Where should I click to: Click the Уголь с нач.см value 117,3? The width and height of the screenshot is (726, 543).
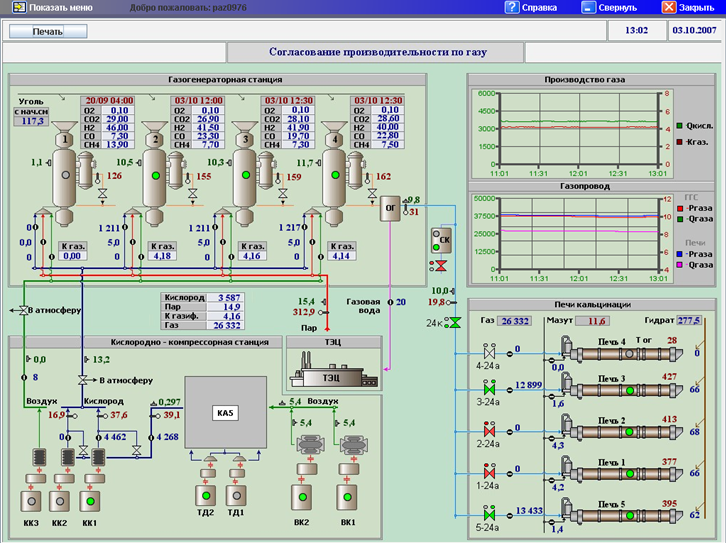click(x=31, y=121)
